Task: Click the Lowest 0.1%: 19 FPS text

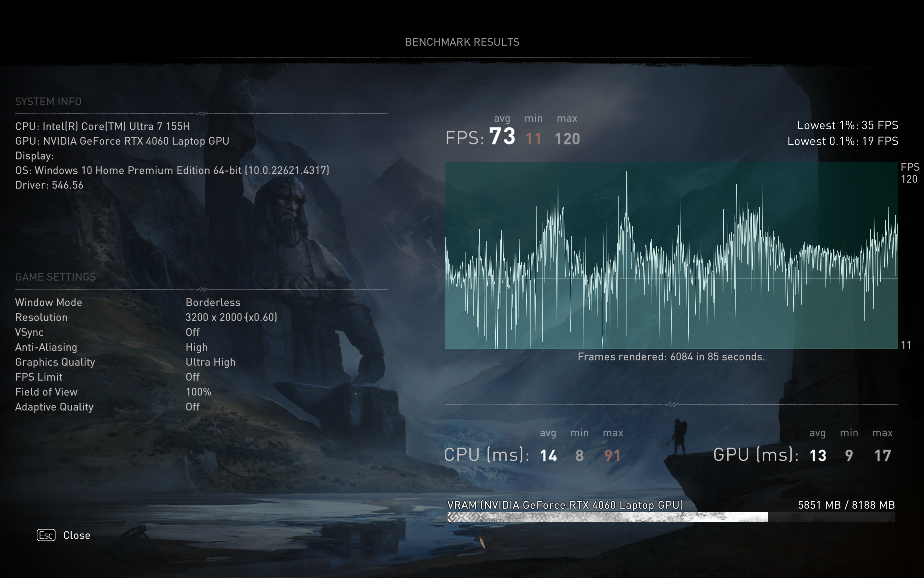Action: (843, 141)
